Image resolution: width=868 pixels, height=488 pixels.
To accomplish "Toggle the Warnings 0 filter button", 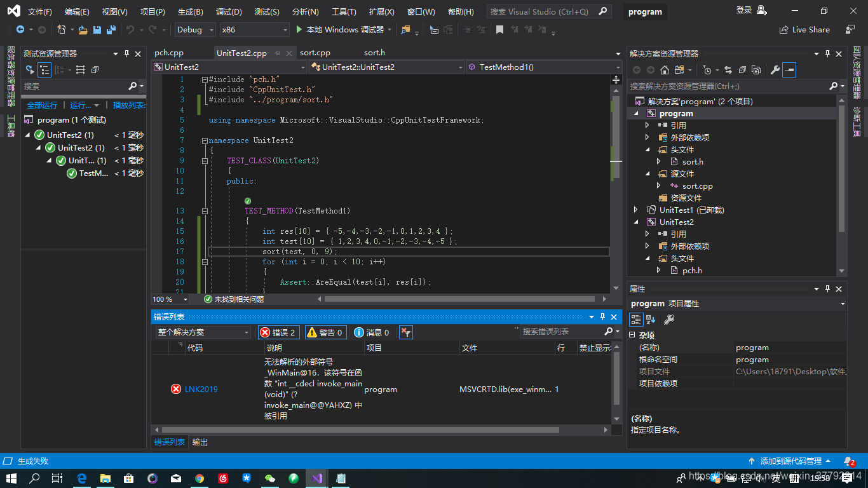I will (x=325, y=332).
